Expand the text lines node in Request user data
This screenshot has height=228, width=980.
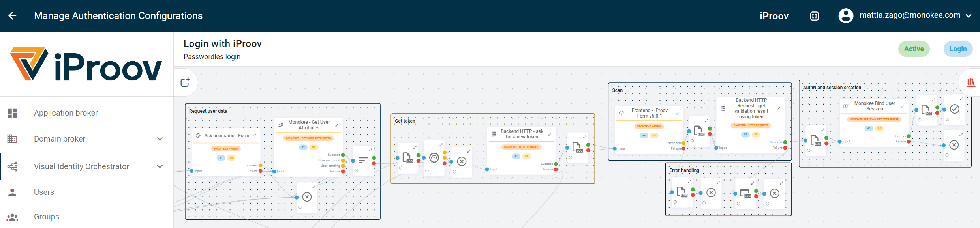[x=370, y=150]
